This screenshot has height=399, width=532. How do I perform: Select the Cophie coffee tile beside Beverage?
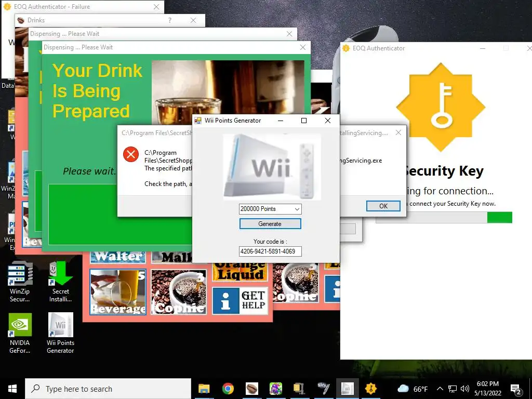point(179,292)
